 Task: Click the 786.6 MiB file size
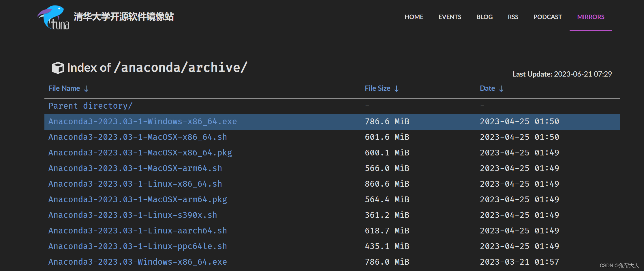[x=387, y=122]
